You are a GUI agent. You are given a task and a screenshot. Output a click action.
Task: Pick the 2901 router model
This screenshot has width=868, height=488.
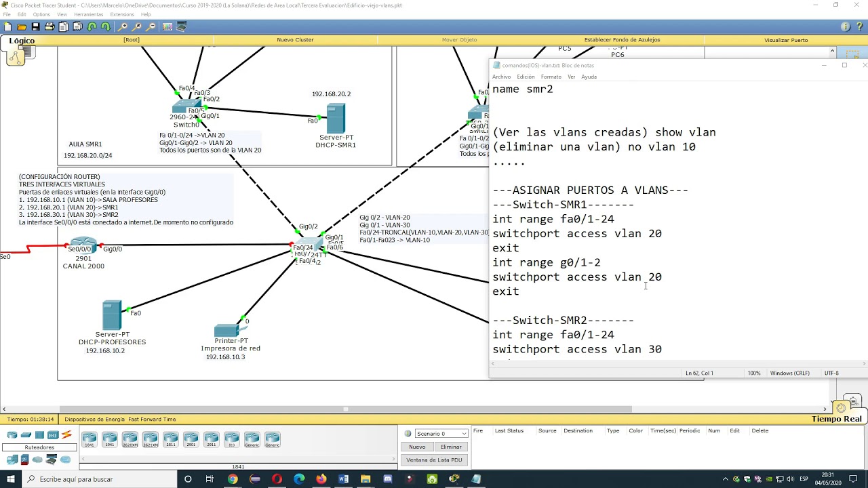click(x=191, y=439)
